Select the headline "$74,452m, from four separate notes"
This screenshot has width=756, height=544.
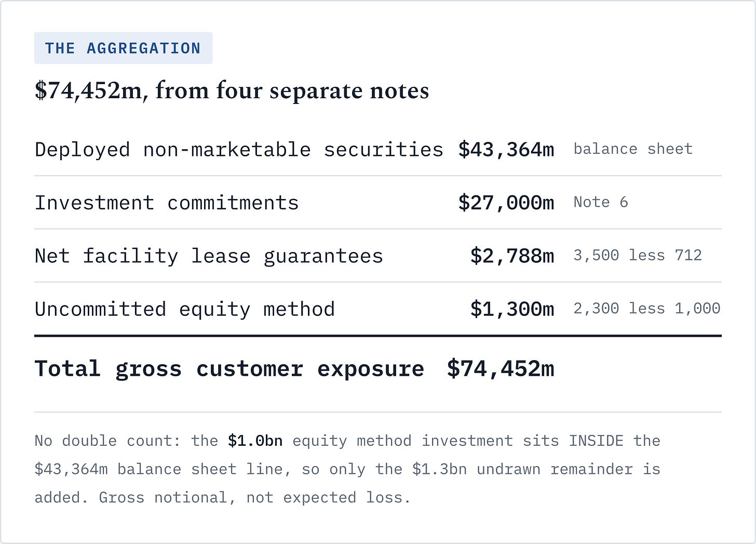[232, 91]
